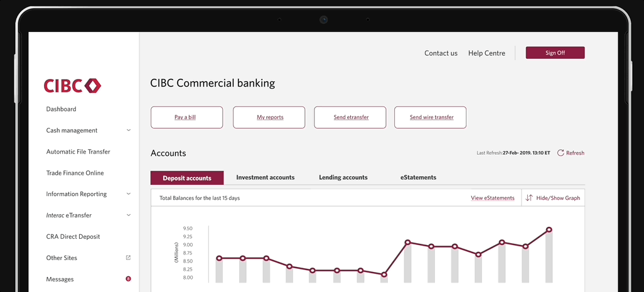Click the Refresh text link
This screenshot has width=644, height=292.
(x=575, y=153)
